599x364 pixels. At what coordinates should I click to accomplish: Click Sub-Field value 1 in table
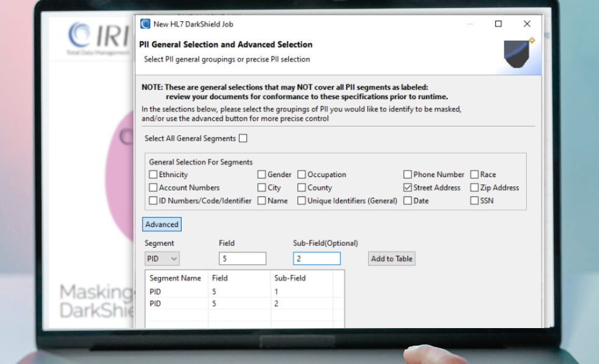[x=276, y=292]
